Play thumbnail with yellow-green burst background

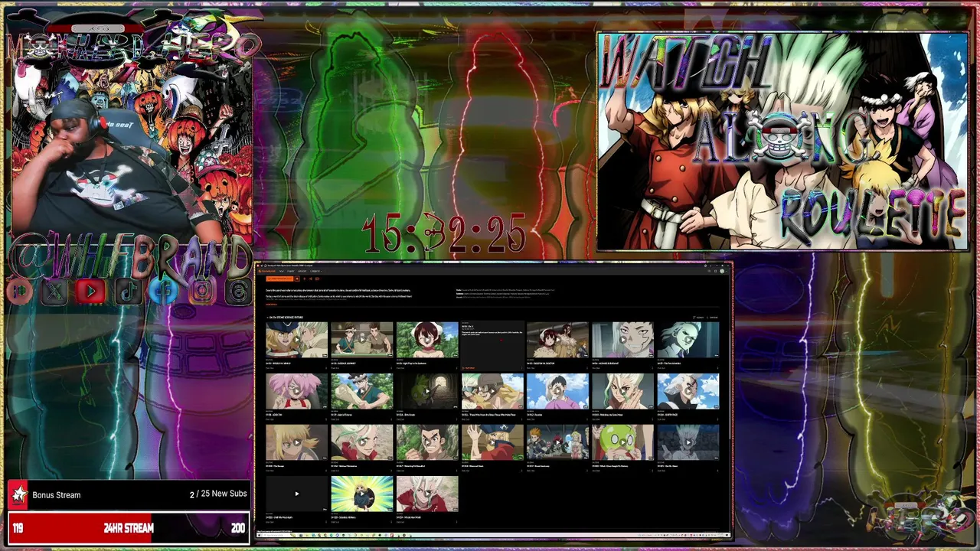click(x=361, y=494)
